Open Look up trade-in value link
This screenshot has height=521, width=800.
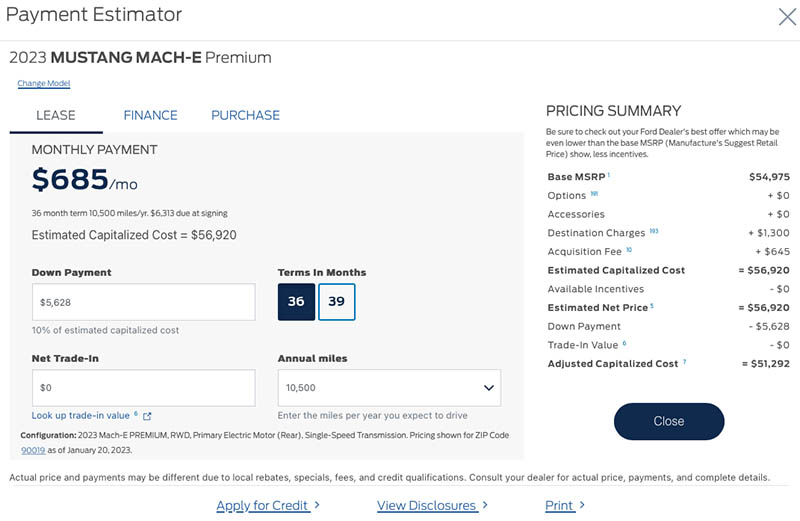[x=81, y=415]
